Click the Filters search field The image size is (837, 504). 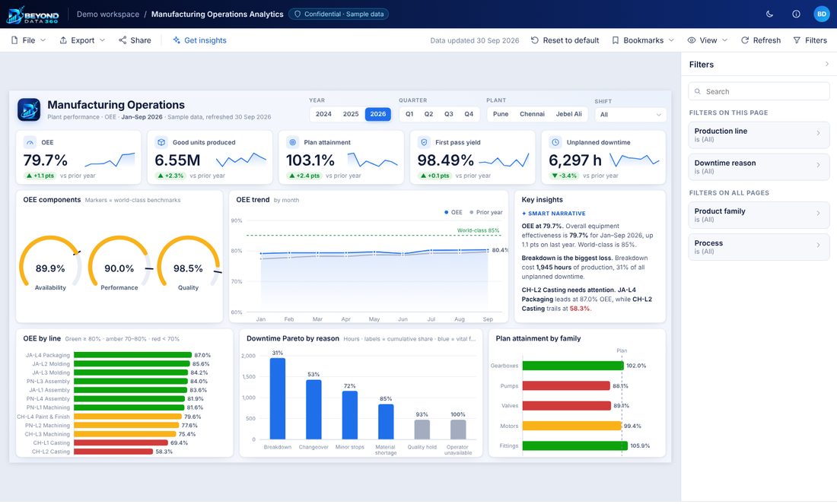(759, 92)
